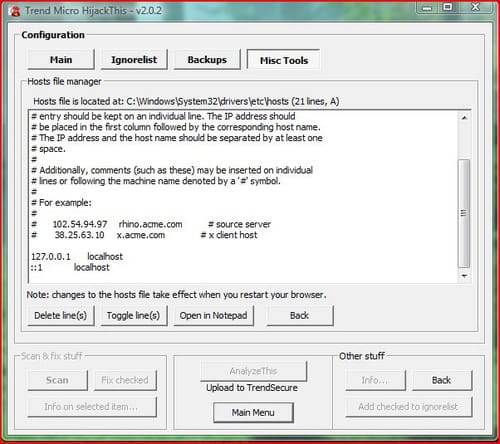The image size is (500, 444).
Task: Switch to the Ignorelist tab
Action: click(134, 60)
